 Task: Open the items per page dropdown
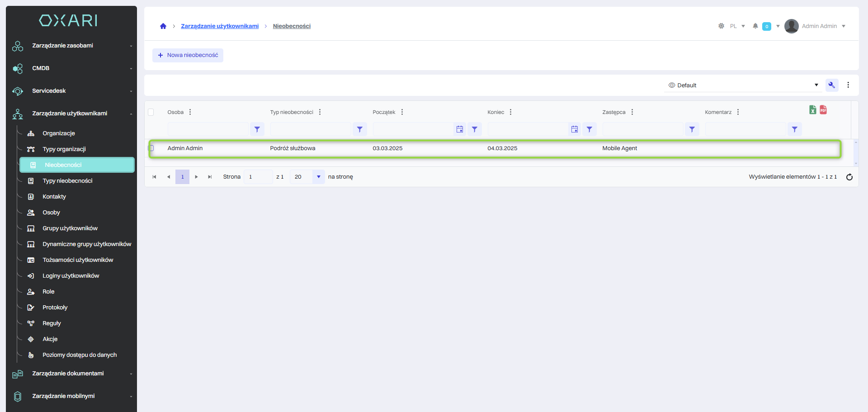click(x=318, y=177)
